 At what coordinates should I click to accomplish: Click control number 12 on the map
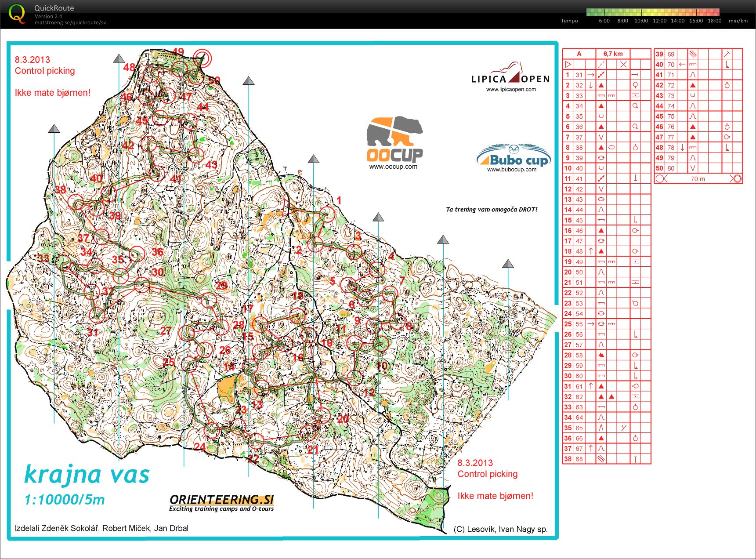[369, 392]
